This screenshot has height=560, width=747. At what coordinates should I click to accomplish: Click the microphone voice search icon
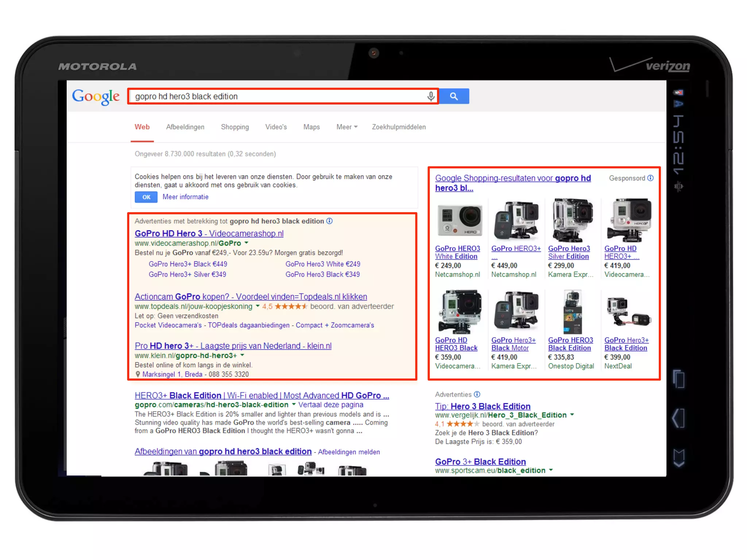point(431,96)
